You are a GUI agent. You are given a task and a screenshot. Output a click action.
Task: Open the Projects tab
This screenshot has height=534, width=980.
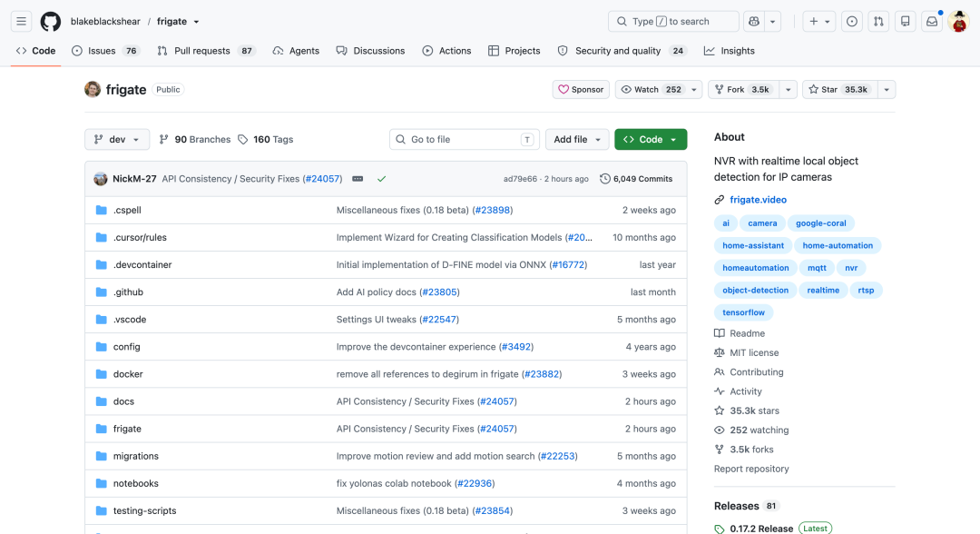pos(514,51)
